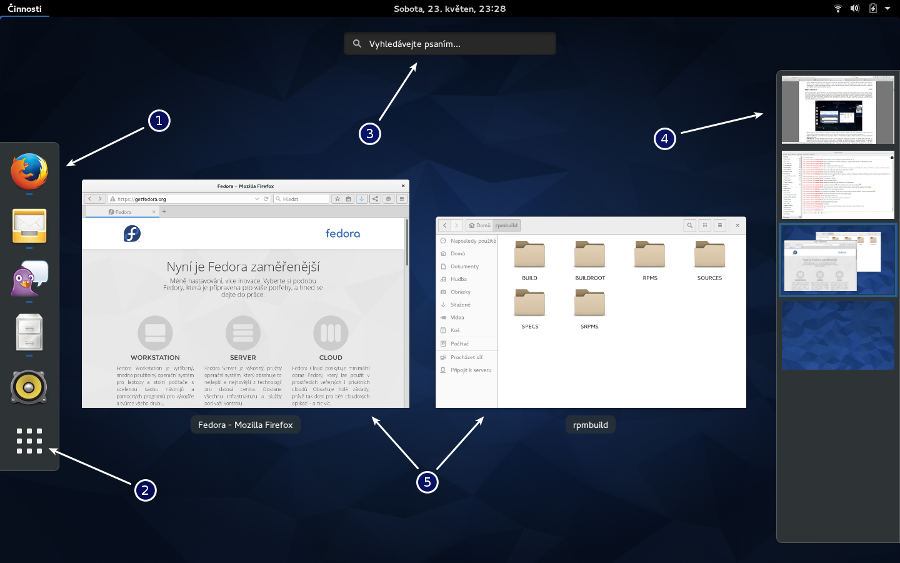Click the volume icon in top bar
900x563 pixels.
pyautogui.click(x=855, y=8)
